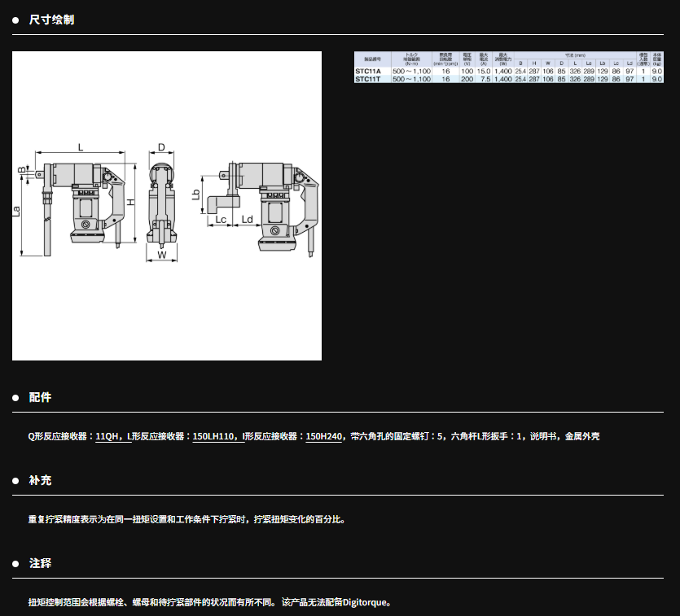Viewport: 680px width, 616px height.
Task: Click the 补充 section title
Action: [x=40, y=481]
